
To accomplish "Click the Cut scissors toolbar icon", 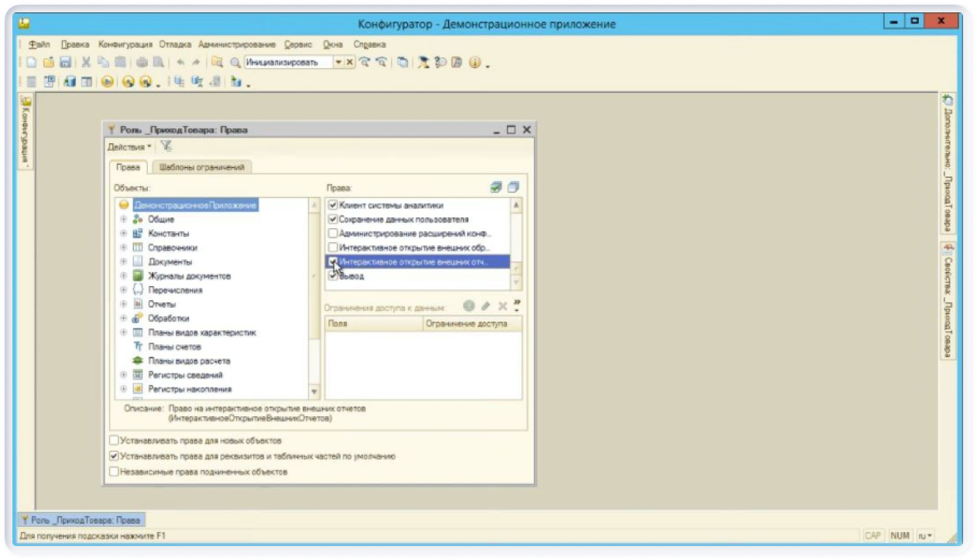I will coord(86,63).
